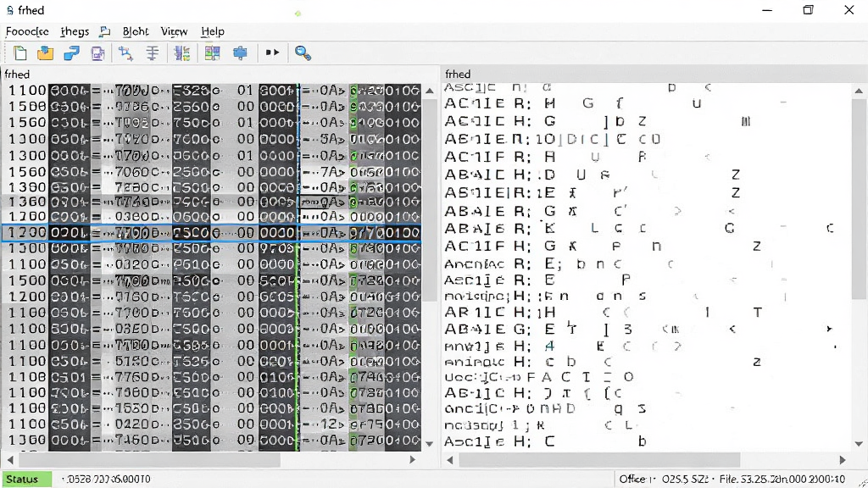Image resolution: width=868 pixels, height=488 pixels.
Task: Click the 'Offce' text in the status bar
Action: 634,480
